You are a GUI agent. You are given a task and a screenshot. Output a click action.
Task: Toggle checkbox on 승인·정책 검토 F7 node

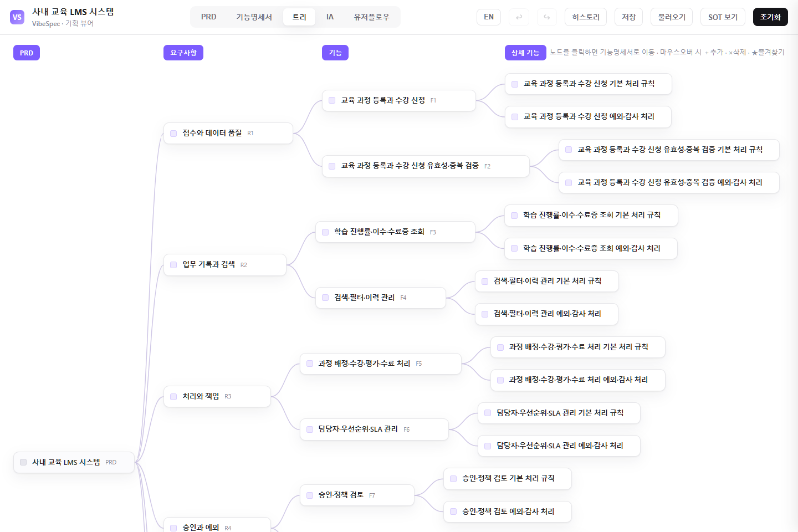(310, 495)
